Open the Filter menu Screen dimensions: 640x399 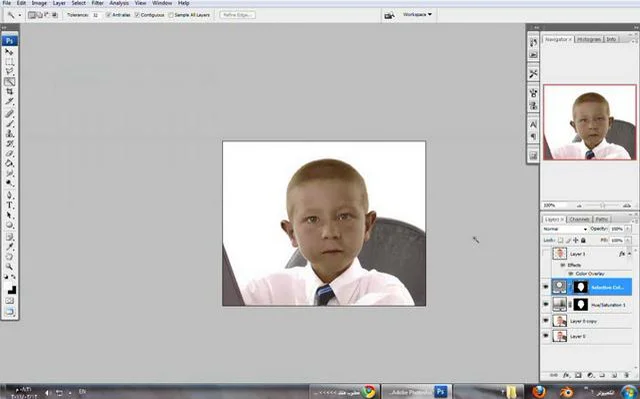click(97, 3)
